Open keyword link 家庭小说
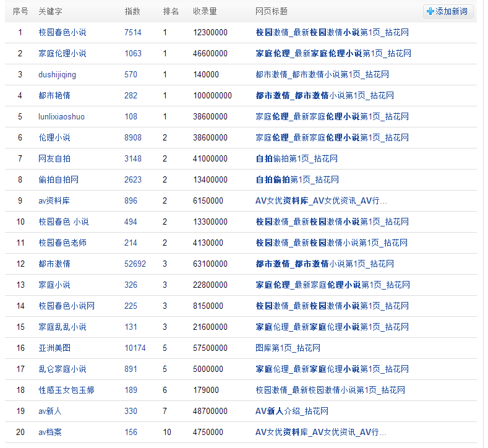The image size is (488, 448). pyautogui.click(x=54, y=285)
